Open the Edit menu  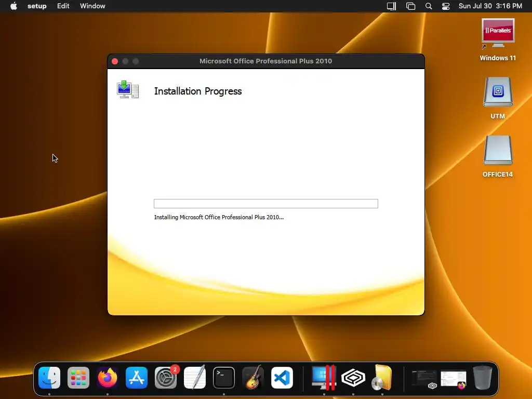tap(63, 6)
